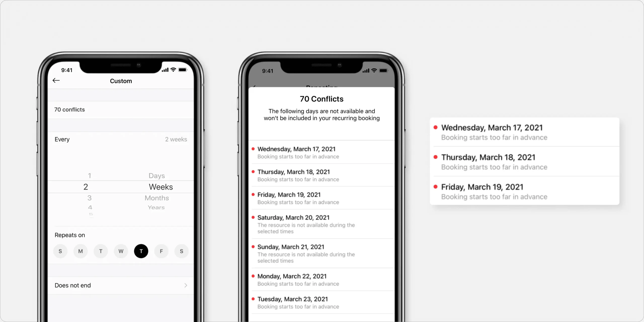Toggle Thursday repeat day selection
The width and height of the screenshot is (644, 322).
pos(141,251)
